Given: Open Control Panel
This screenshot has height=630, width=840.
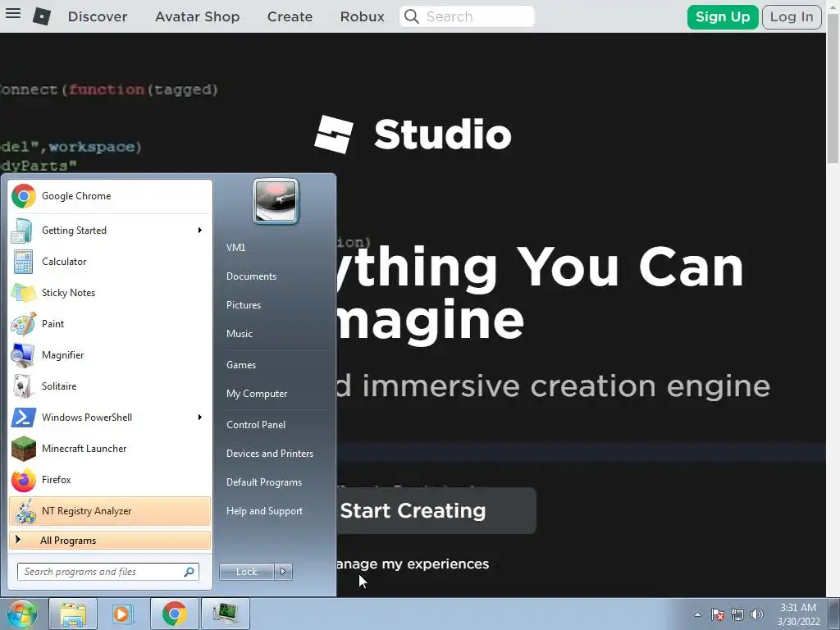Looking at the screenshot, I should point(256,425).
